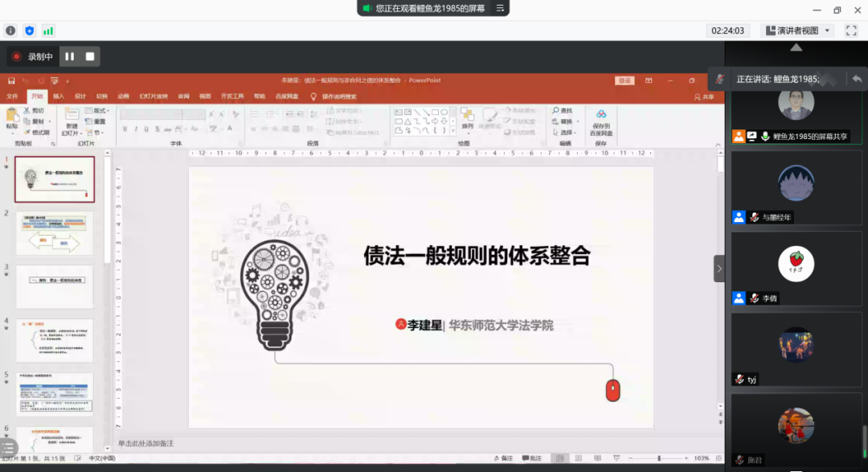This screenshot has height=472, width=868.
Task: Click the Cut (剪切) icon
Action: [x=35, y=111]
